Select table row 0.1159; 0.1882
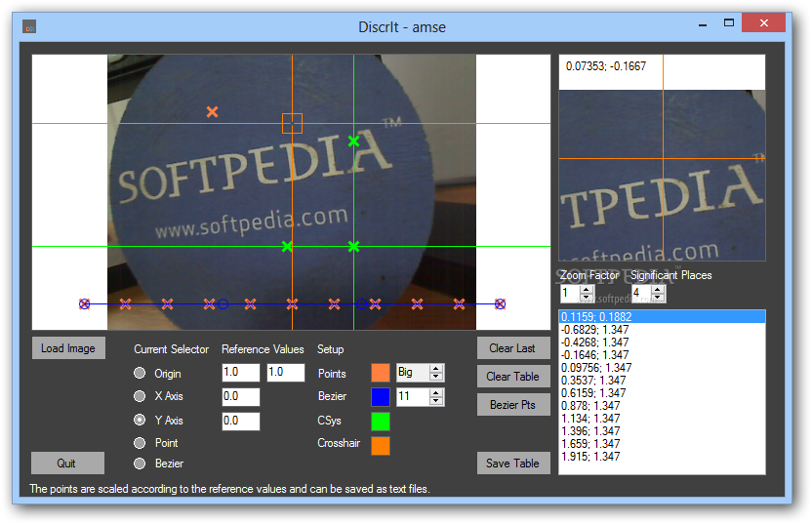Viewport: 812px width, 524px height. click(662, 316)
